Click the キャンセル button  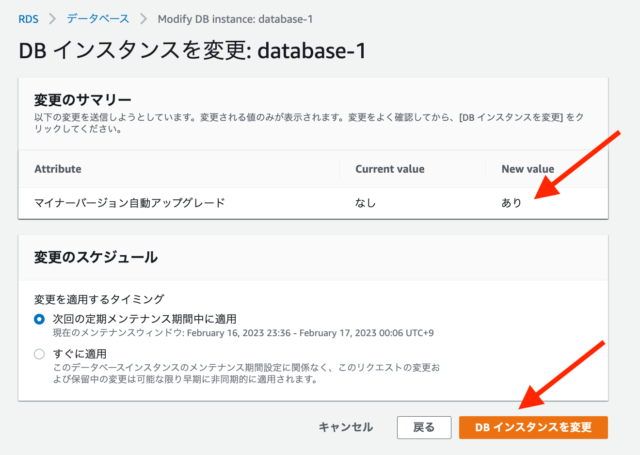pos(345,427)
